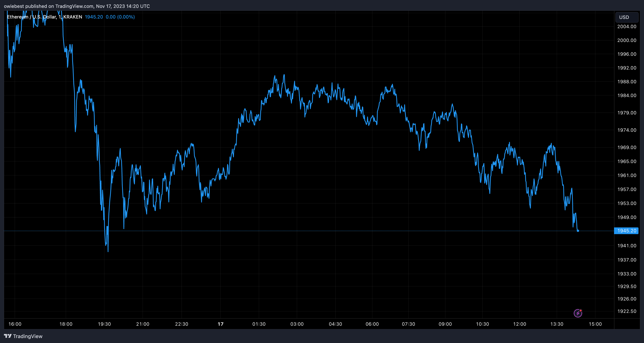Screen dimensions: 644x343
Task: Click the 1933.00 price axis label
Action: tap(627, 274)
